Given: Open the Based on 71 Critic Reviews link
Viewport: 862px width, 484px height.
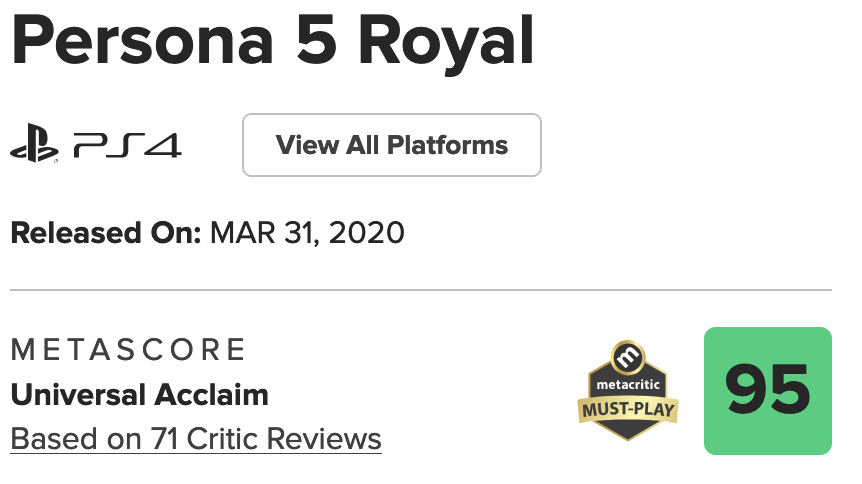Looking at the screenshot, I should [x=196, y=438].
